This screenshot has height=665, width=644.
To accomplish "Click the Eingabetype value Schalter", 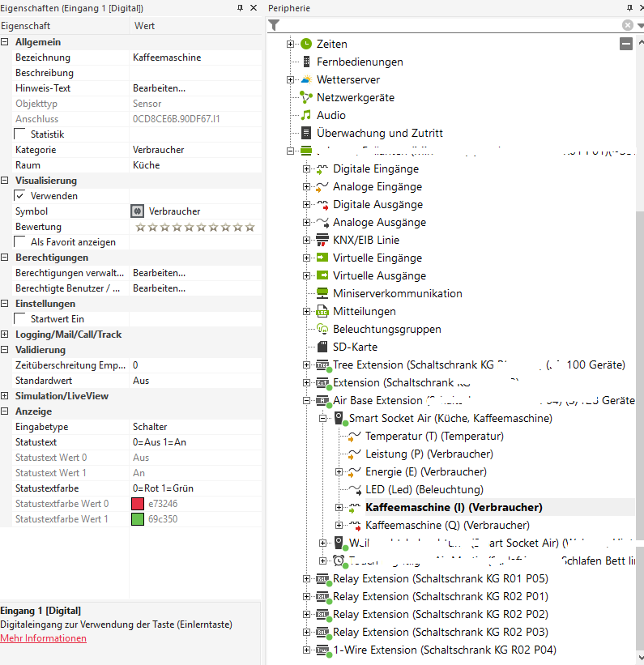I will [x=150, y=427].
